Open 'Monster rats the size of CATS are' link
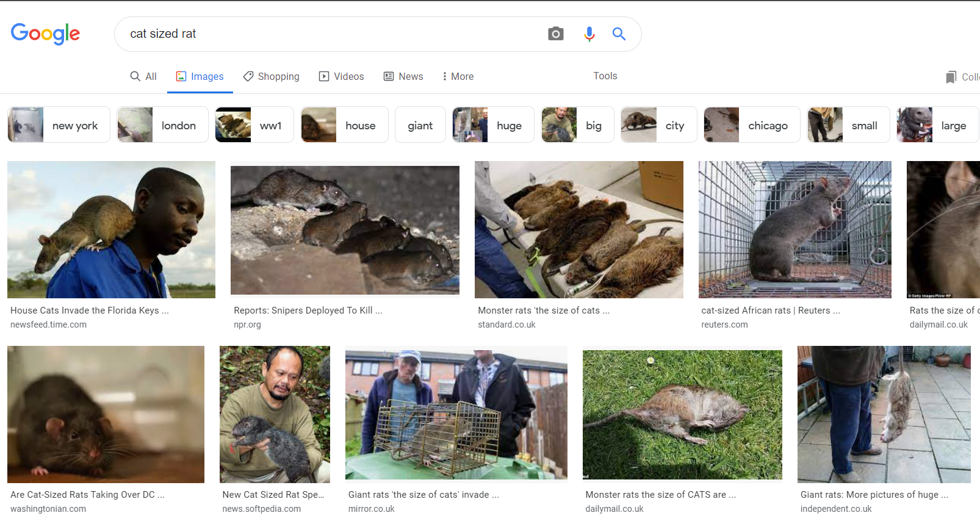 tap(661, 495)
